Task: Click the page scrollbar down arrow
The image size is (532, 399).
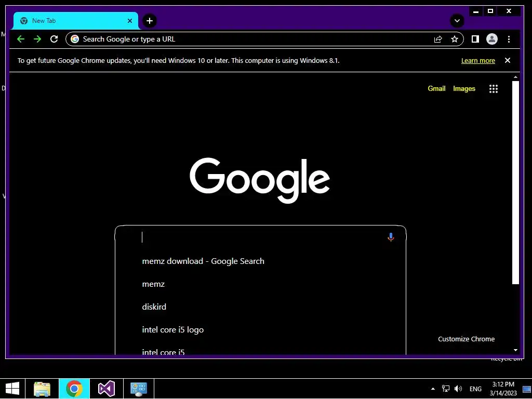Action: [x=515, y=350]
